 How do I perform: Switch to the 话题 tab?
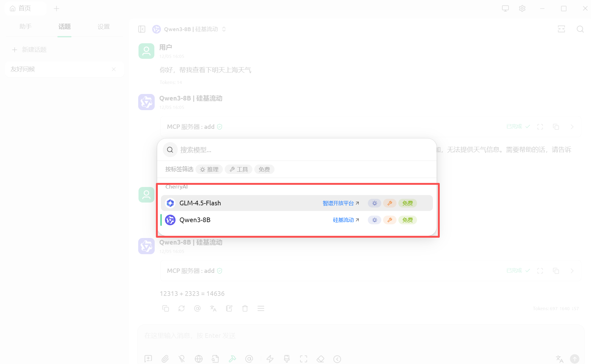tap(64, 26)
